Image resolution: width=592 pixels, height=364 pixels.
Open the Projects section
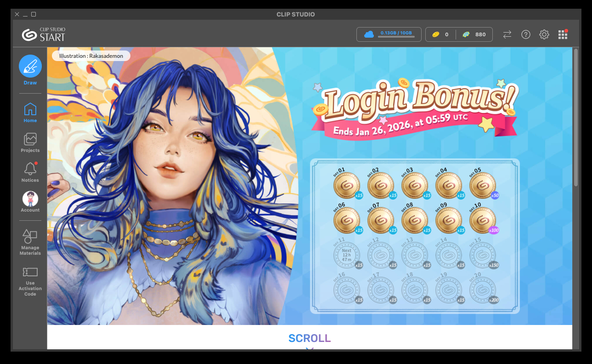30,142
